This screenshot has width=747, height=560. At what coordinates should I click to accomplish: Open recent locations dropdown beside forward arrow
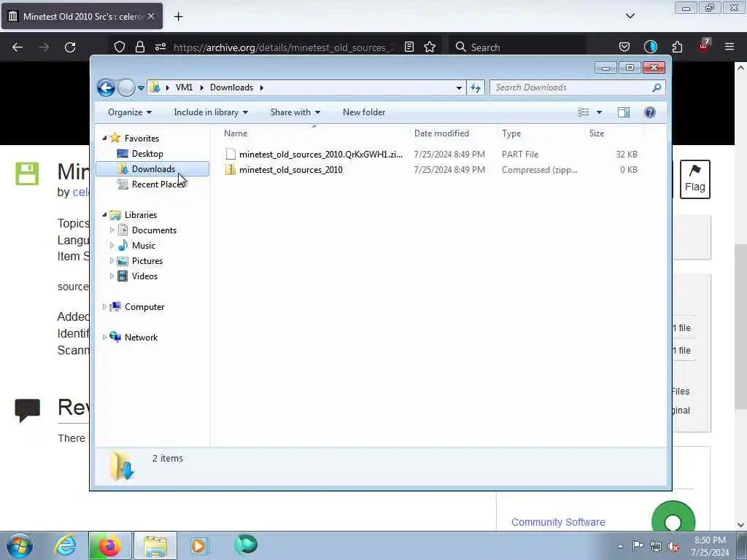141,88
